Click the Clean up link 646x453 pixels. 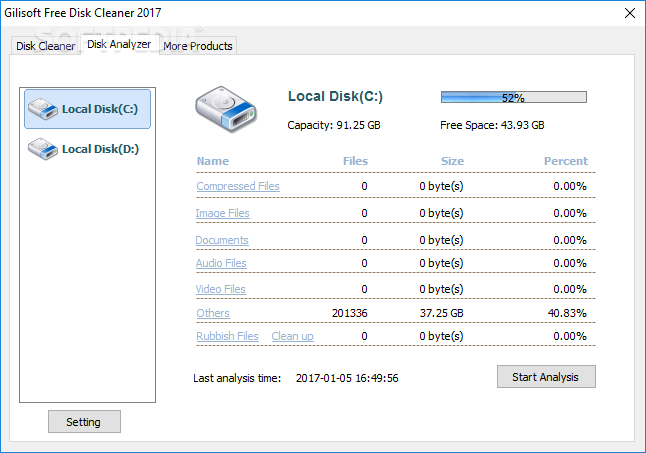tap(293, 336)
